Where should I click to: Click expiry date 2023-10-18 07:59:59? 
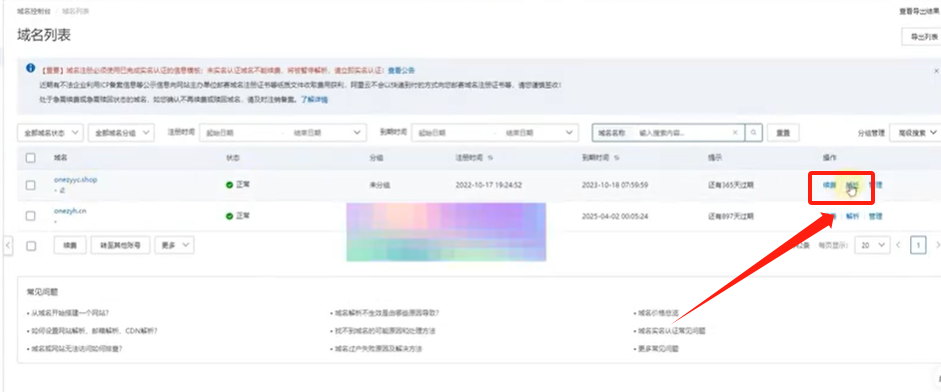(x=615, y=185)
